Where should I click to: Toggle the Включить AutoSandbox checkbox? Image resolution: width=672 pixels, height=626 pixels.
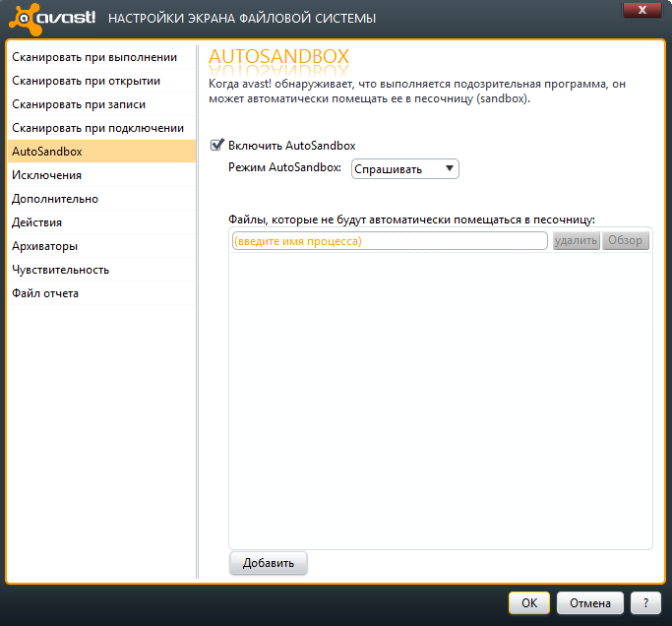[x=216, y=146]
